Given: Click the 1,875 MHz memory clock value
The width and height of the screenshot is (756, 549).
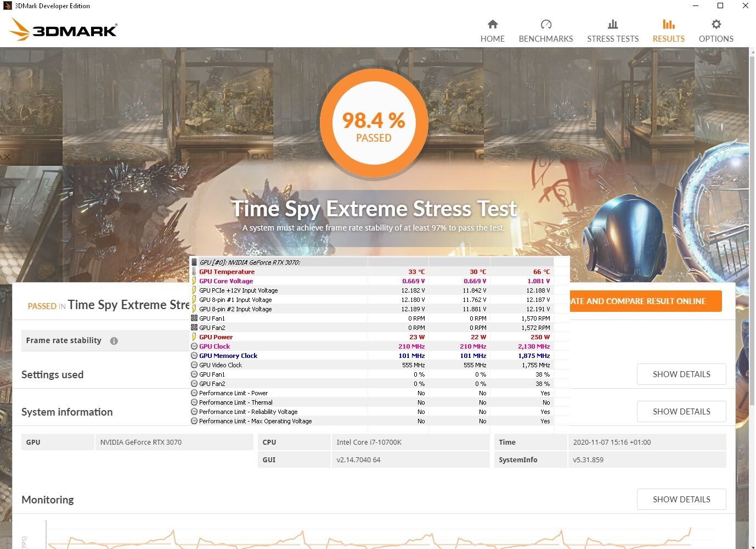Looking at the screenshot, I should [x=534, y=356].
